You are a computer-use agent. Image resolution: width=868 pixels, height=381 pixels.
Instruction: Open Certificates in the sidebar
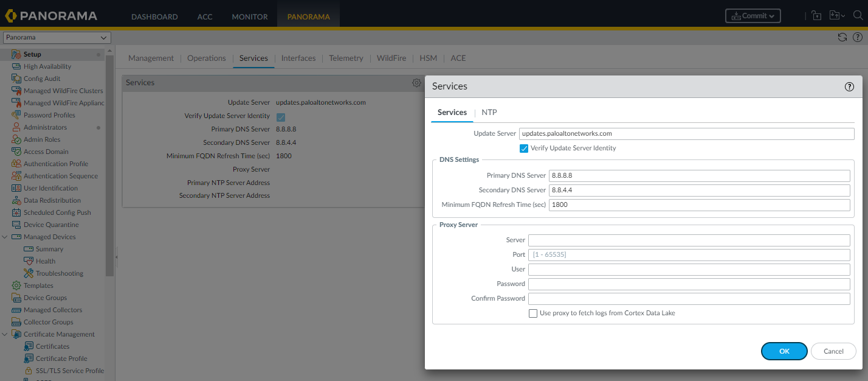coord(53,346)
